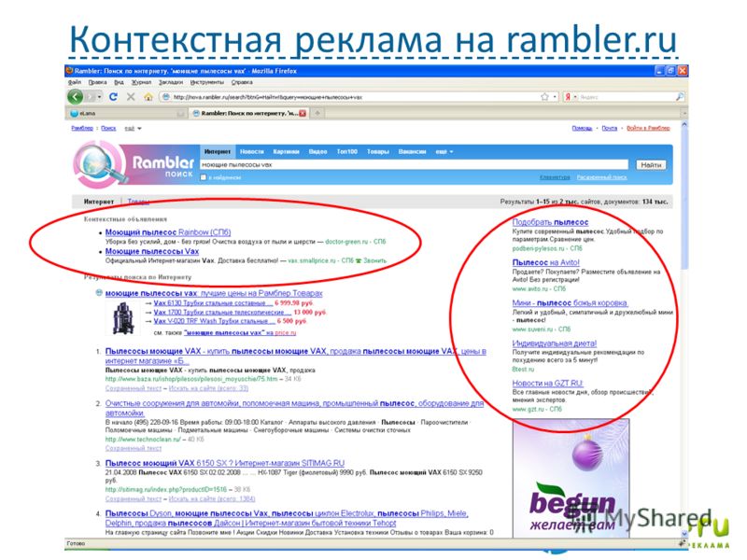Viewport: 747px width, 560px height.
Task: Open the "Пылесос на Avito!" ad link
Action: click(546, 262)
